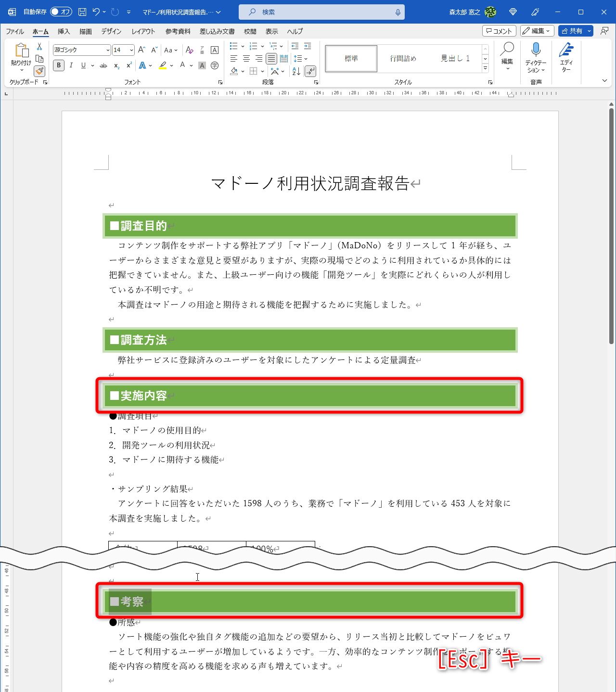The width and height of the screenshot is (616, 692).
Task: Click the コメント button
Action: (499, 30)
